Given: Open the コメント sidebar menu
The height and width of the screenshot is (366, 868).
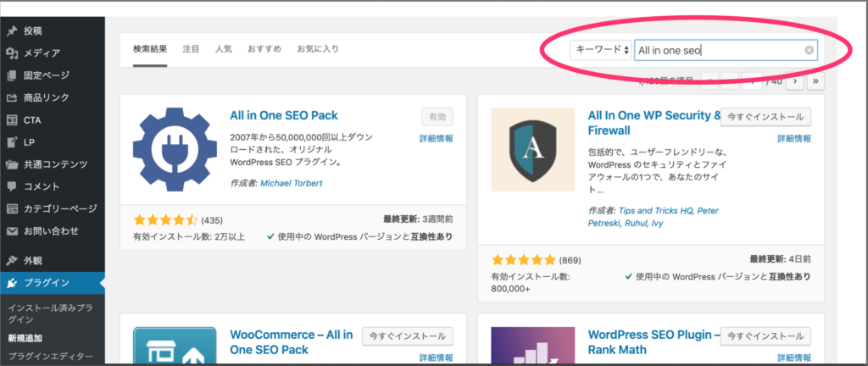Looking at the screenshot, I should coord(42,186).
